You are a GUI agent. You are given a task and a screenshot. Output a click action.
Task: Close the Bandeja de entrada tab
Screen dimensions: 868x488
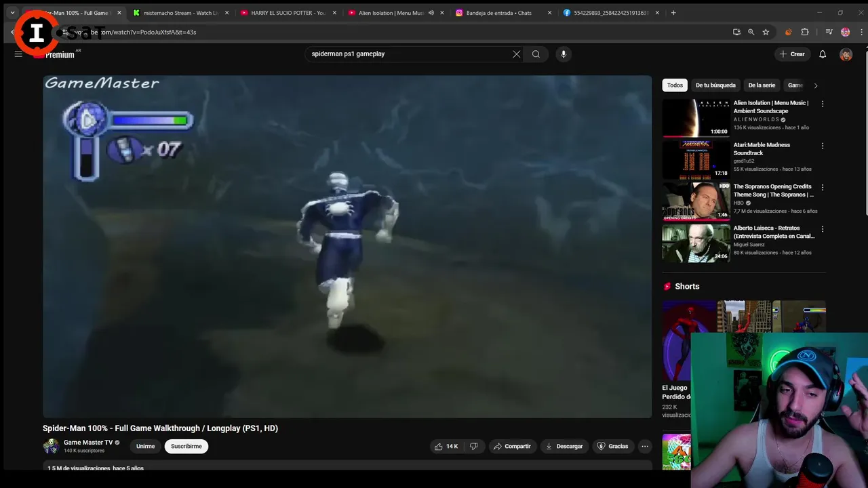tap(550, 13)
